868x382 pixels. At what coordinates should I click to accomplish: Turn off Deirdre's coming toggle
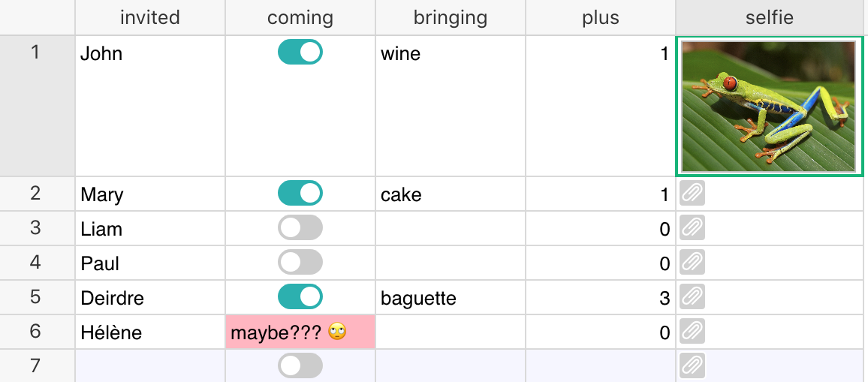pyautogui.click(x=300, y=296)
